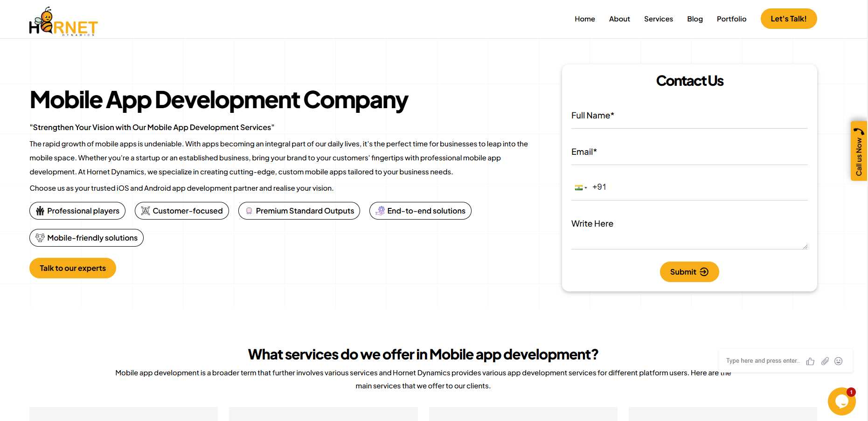
Task: Click the Premium Standard Outputs badge icon
Action: 249,211
